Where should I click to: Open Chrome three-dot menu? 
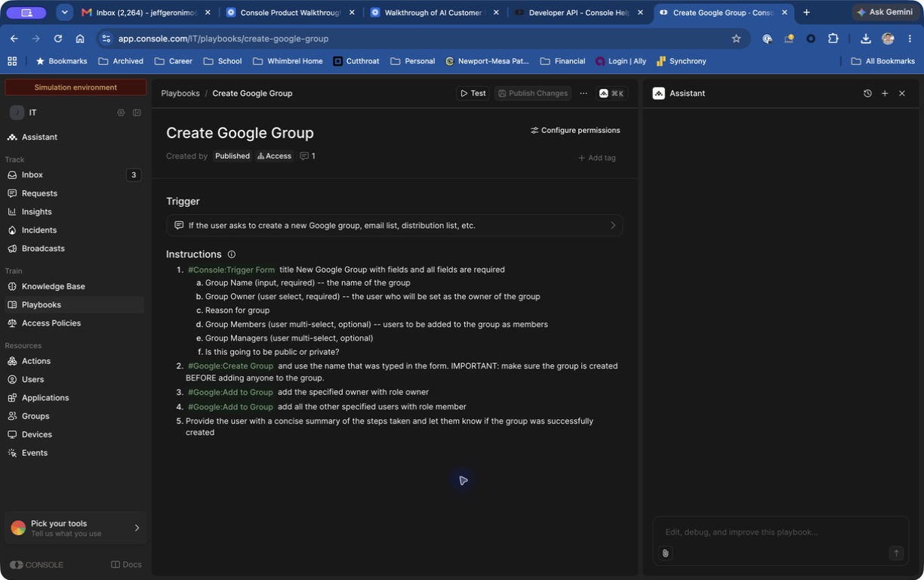pos(910,39)
